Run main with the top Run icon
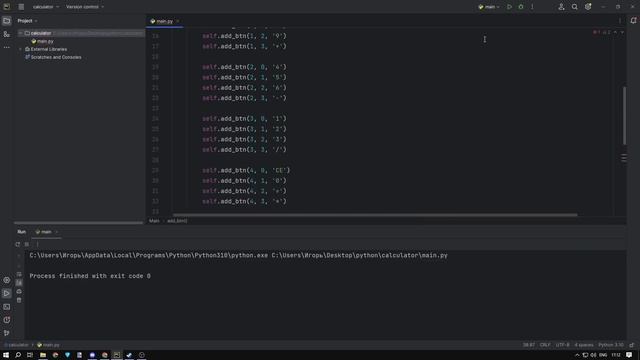The image size is (640, 360). 509,7
